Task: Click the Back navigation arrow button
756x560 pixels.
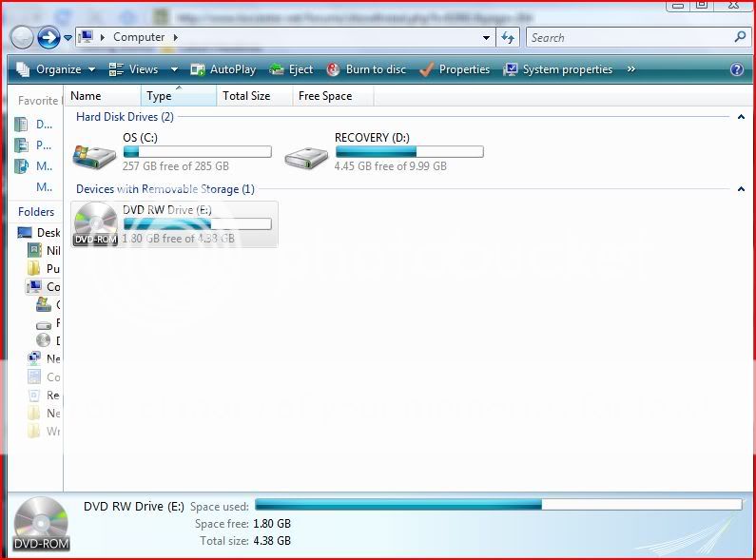Action: 22,38
